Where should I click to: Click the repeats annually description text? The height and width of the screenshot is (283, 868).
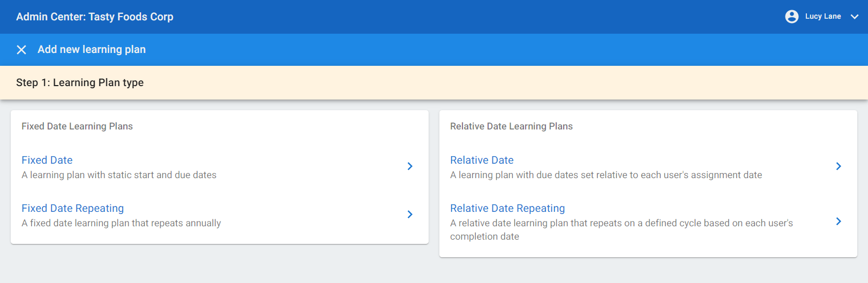coord(121,223)
